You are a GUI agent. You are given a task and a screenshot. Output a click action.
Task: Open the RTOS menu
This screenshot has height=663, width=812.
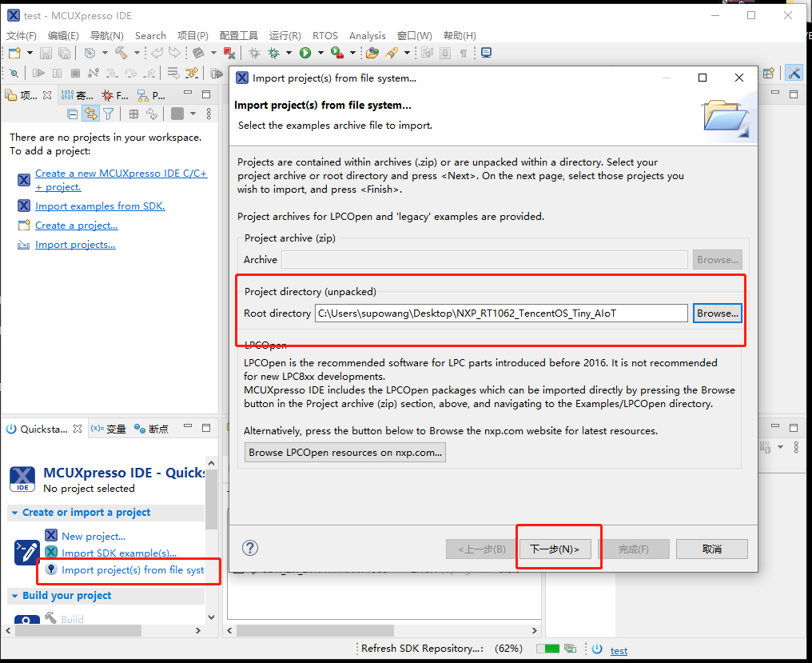tap(324, 36)
